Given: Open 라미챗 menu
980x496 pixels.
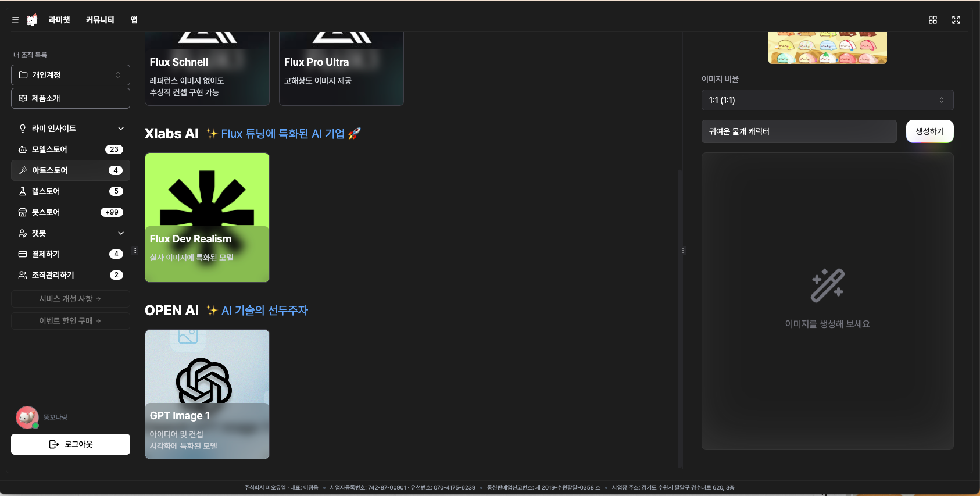Looking at the screenshot, I should 59,20.
